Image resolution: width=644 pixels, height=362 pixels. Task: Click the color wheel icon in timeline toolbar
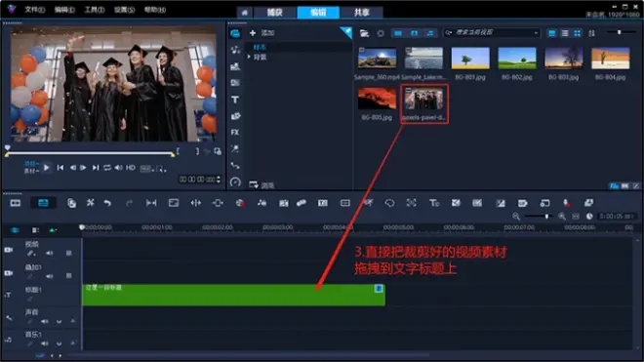coord(240,203)
